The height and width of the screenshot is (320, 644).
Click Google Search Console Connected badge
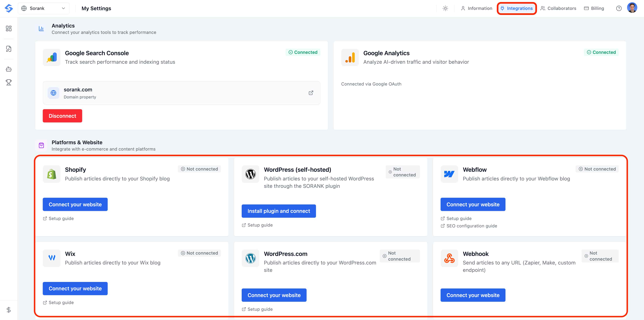[303, 52]
